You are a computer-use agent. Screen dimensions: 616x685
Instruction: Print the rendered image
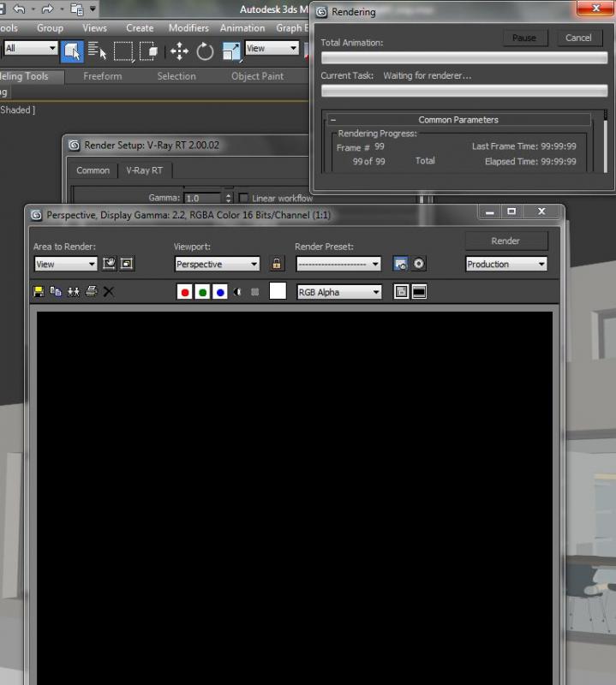click(x=91, y=291)
